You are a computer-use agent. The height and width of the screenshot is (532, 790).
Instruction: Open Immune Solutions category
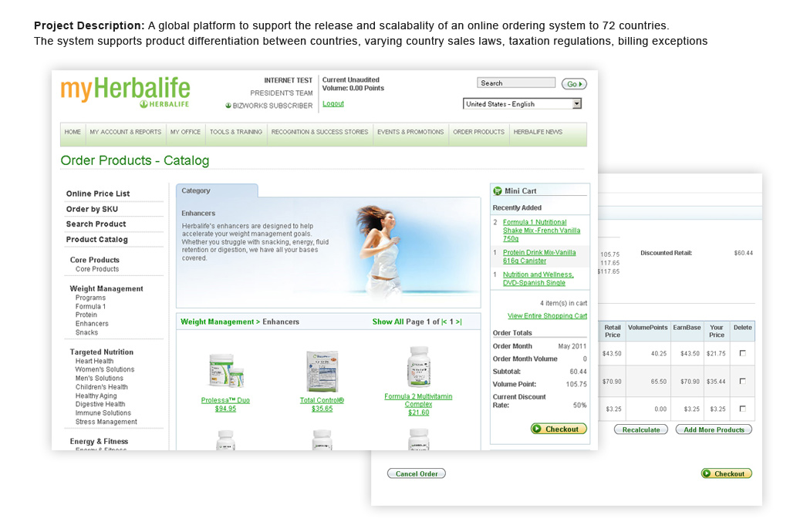pos(103,412)
